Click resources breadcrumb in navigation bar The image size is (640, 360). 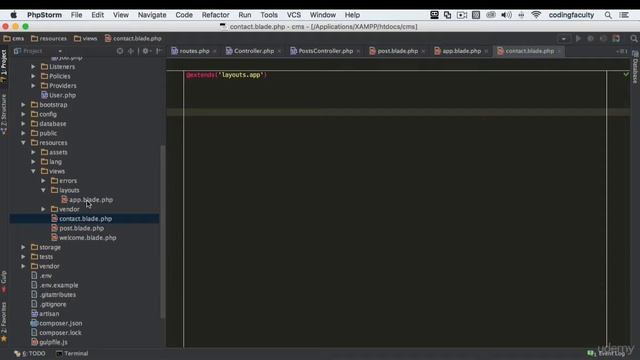tap(49, 38)
